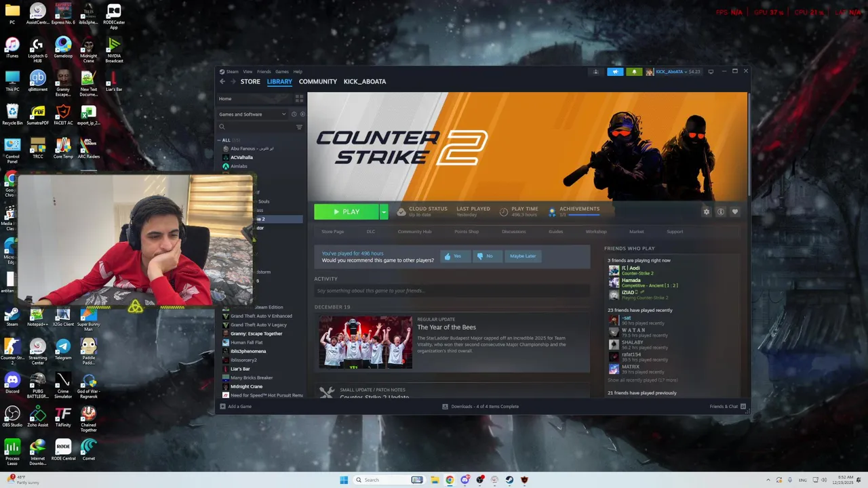The width and height of the screenshot is (868, 488).
Task: Launch Counter-Strike 2 with Play button
Action: point(346,212)
